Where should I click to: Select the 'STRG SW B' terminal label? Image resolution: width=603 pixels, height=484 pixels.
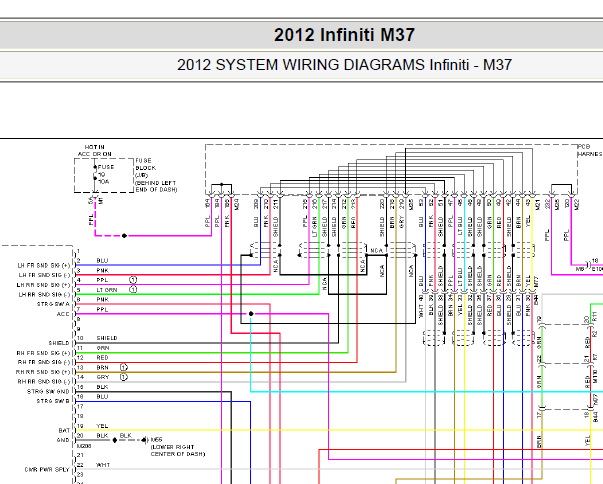[x=53, y=401]
